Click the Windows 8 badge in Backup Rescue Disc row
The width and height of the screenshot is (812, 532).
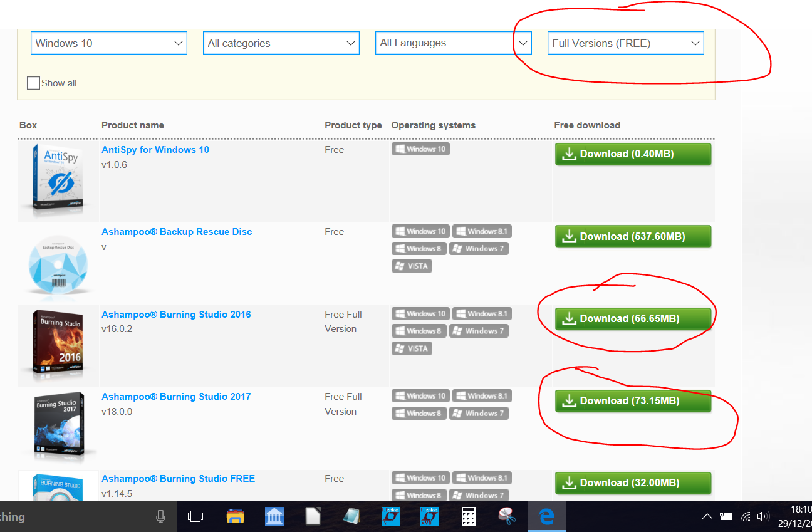(x=419, y=248)
